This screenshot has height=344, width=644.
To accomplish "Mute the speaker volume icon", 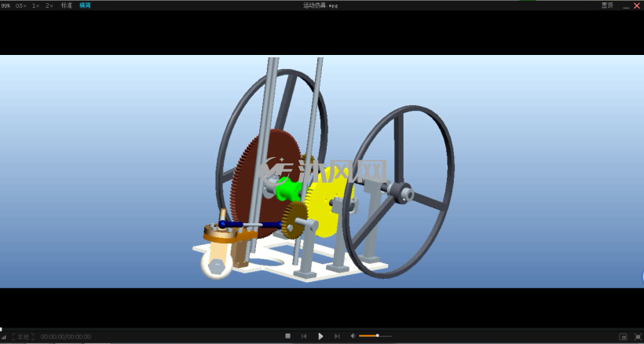I will pos(353,336).
